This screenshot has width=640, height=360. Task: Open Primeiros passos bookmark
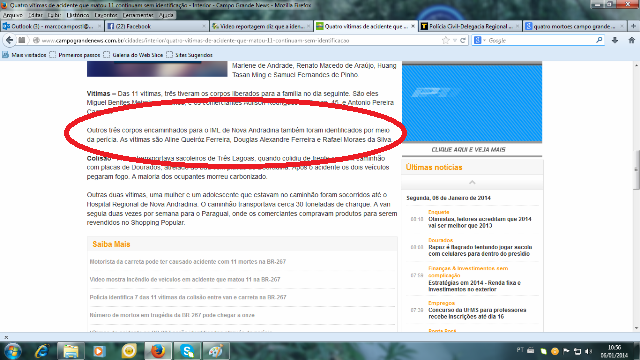coord(75,55)
